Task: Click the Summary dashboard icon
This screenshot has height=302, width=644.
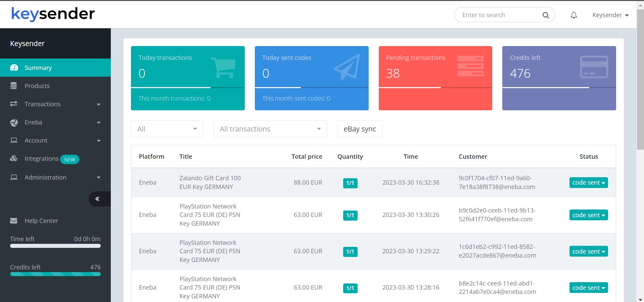Action: pyautogui.click(x=14, y=68)
